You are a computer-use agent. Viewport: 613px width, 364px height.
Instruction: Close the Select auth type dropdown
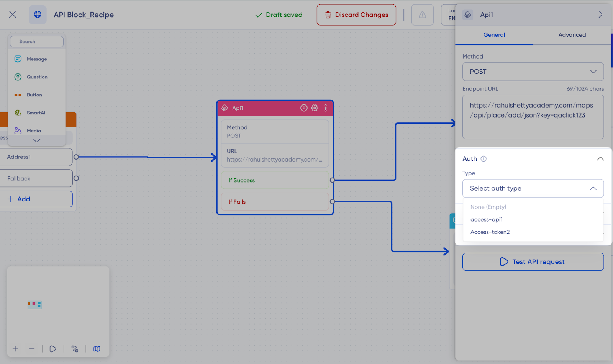click(x=533, y=188)
